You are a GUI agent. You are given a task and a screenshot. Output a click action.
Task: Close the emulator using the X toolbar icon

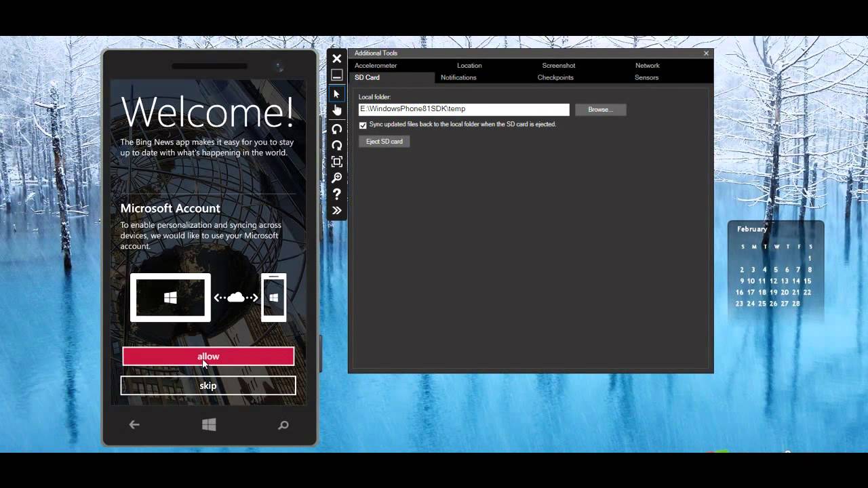click(x=336, y=59)
